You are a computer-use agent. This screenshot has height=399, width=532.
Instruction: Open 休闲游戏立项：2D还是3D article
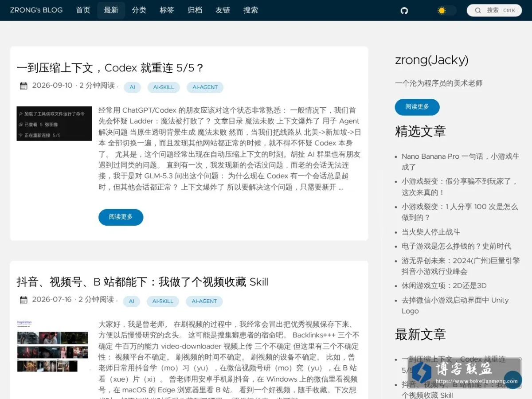coord(444,286)
